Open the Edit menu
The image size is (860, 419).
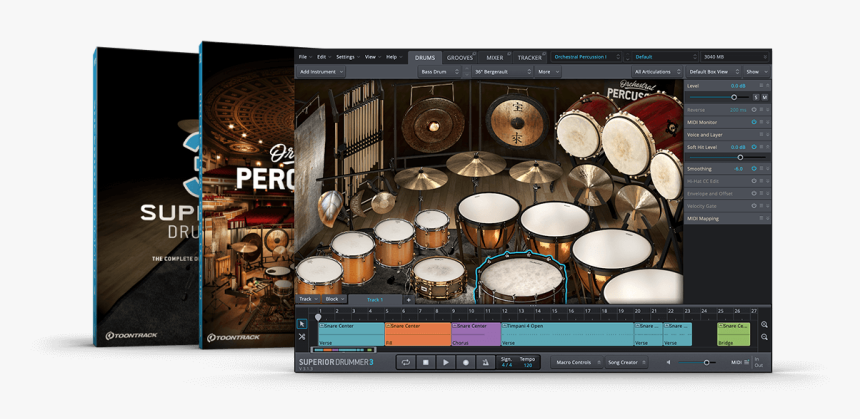(x=324, y=57)
